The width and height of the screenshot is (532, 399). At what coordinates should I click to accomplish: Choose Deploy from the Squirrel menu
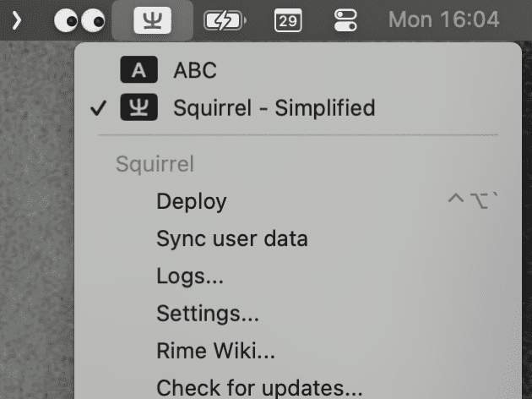tap(192, 201)
